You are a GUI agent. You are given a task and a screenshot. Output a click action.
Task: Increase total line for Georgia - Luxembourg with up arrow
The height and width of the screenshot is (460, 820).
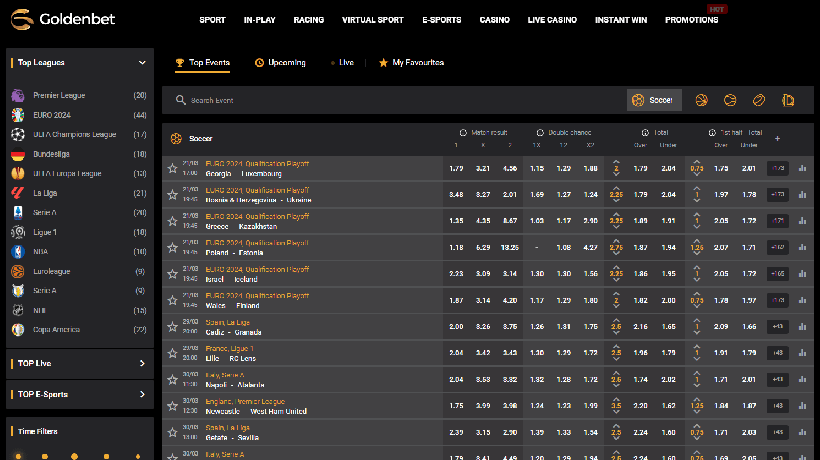616,163
